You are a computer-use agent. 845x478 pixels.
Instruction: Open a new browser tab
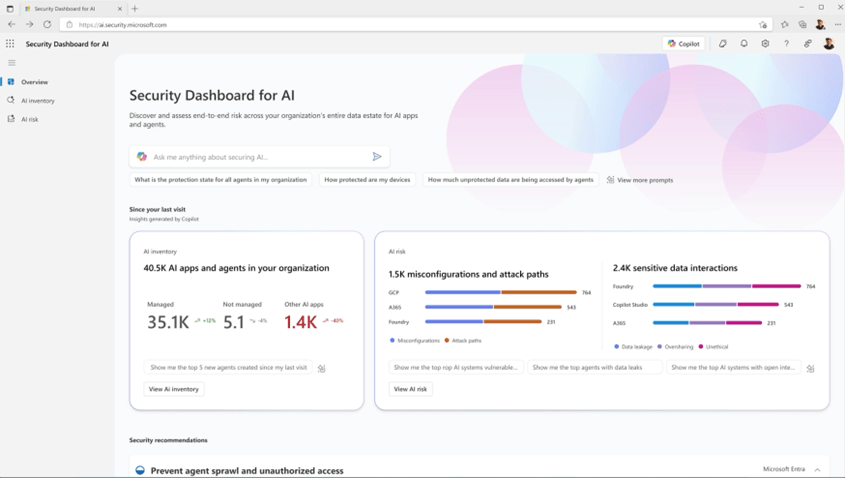tap(135, 8)
